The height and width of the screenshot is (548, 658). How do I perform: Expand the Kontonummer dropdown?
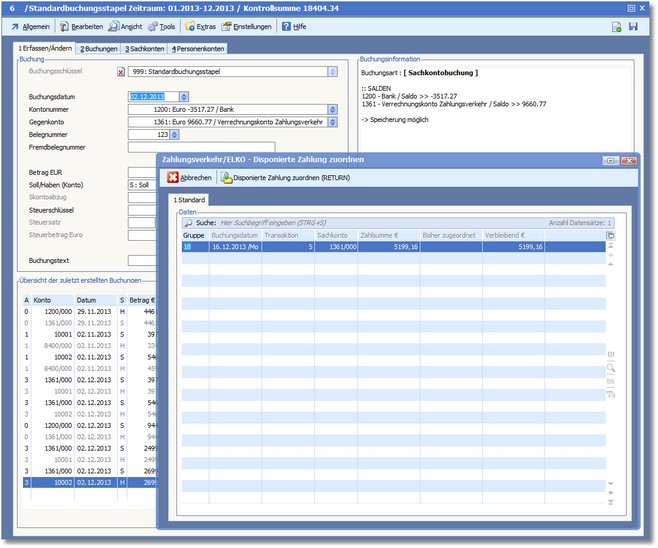(331, 109)
